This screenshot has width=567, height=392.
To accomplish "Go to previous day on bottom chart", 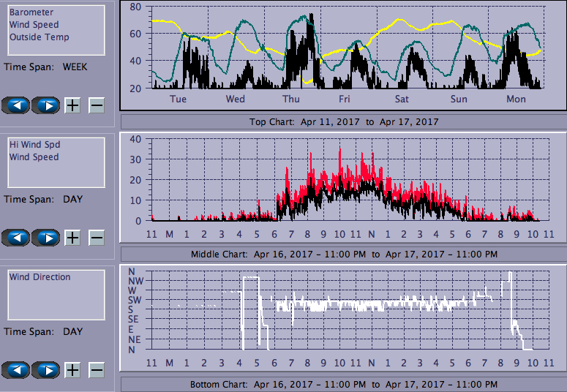I will 18,370.
